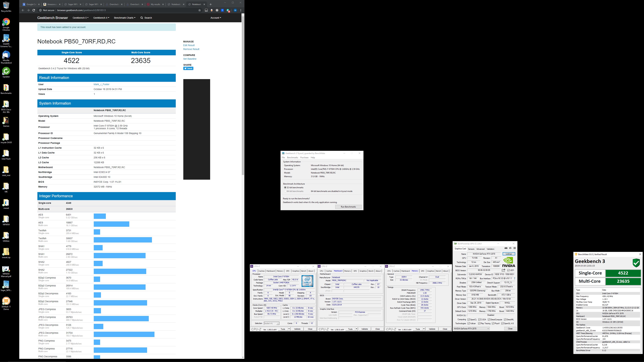Screen dimensions: 644x362
Task: Click the Lookup button in GPU-Z
Action: point(509,254)
